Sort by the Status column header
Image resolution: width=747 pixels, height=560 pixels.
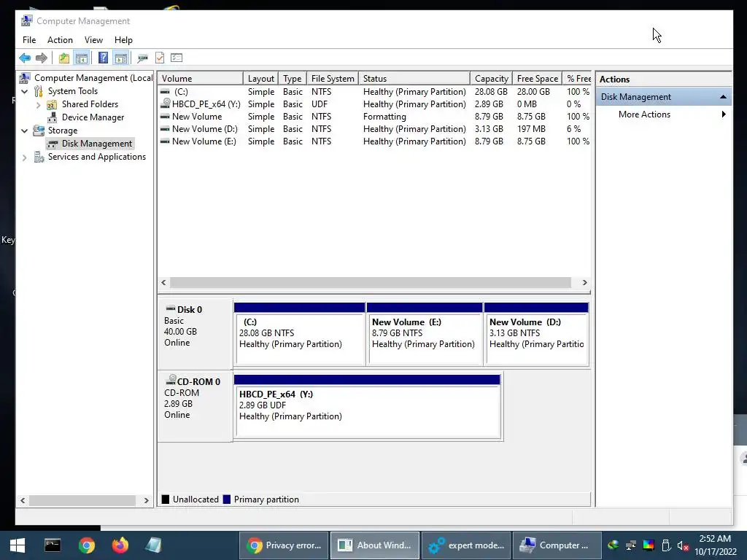(414, 79)
